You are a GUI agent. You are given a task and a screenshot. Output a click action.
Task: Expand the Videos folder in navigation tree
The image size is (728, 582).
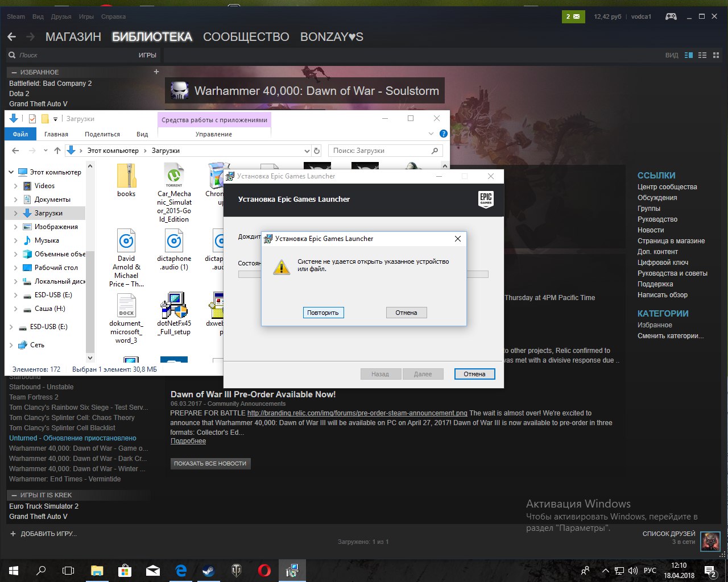(x=15, y=186)
